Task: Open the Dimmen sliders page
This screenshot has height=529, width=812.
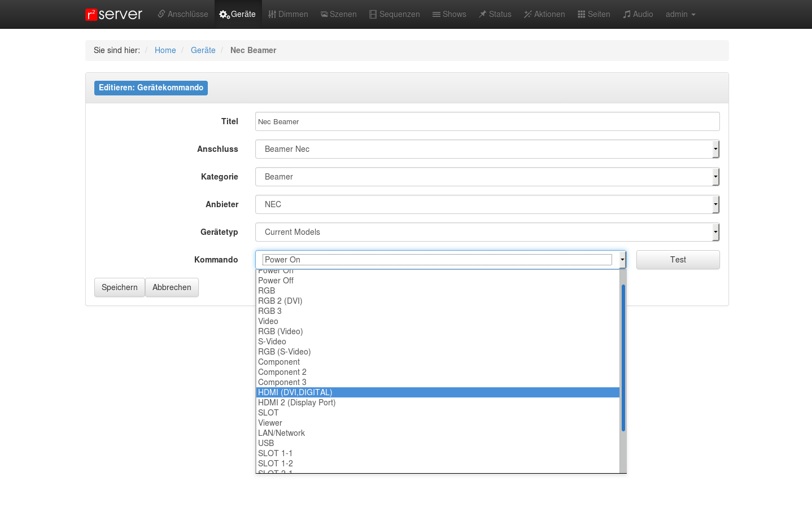Action: pos(288,14)
